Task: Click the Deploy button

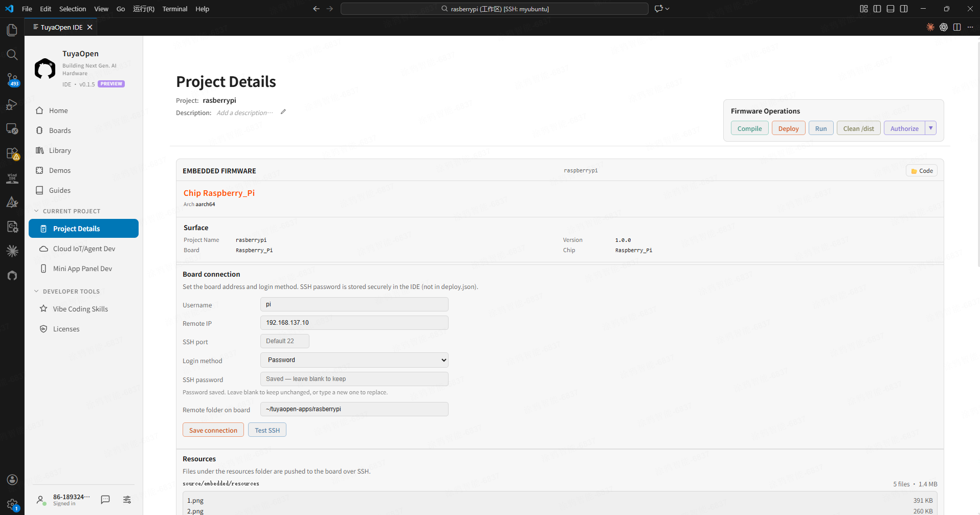Action: click(x=788, y=128)
